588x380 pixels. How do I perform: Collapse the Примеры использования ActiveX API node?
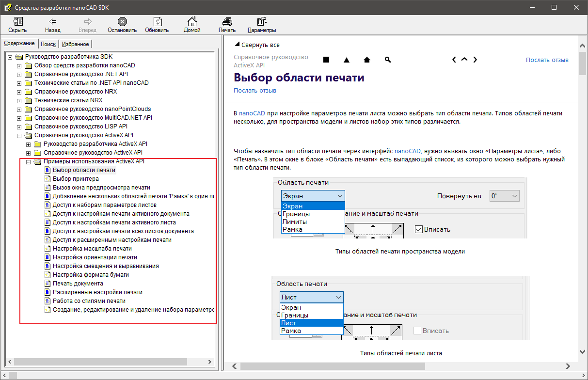pos(29,161)
